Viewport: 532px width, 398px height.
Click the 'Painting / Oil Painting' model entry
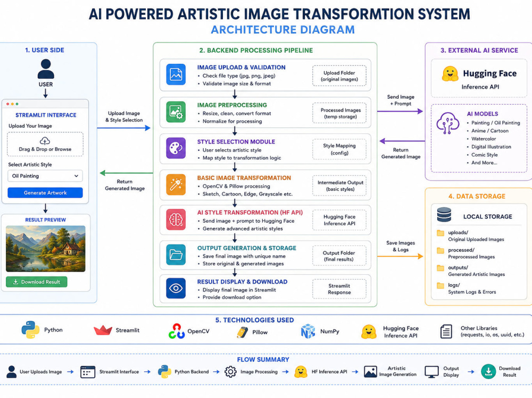[495, 123]
